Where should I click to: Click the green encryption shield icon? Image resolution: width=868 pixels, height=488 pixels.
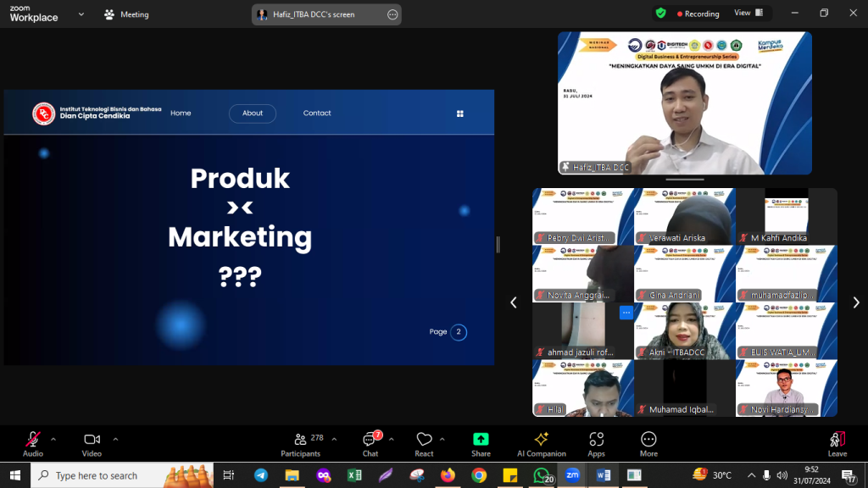pyautogui.click(x=660, y=14)
